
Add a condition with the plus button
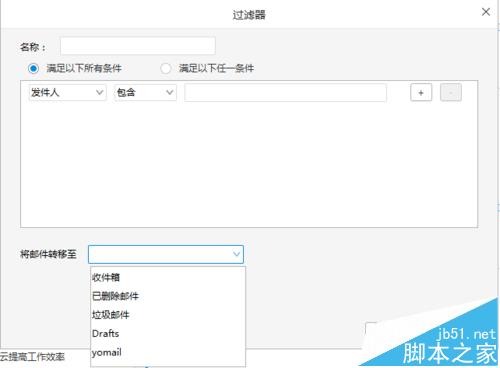421,92
